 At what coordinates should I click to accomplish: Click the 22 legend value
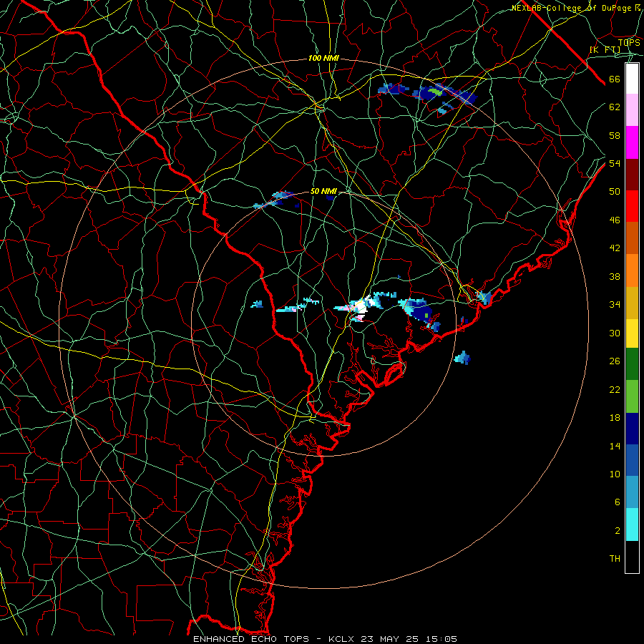pos(615,390)
